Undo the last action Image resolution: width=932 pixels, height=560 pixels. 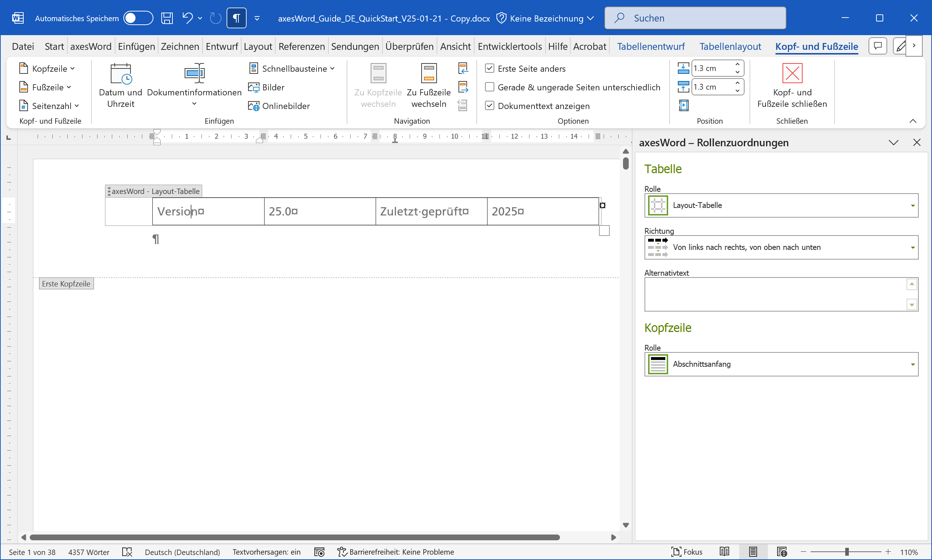click(x=187, y=18)
